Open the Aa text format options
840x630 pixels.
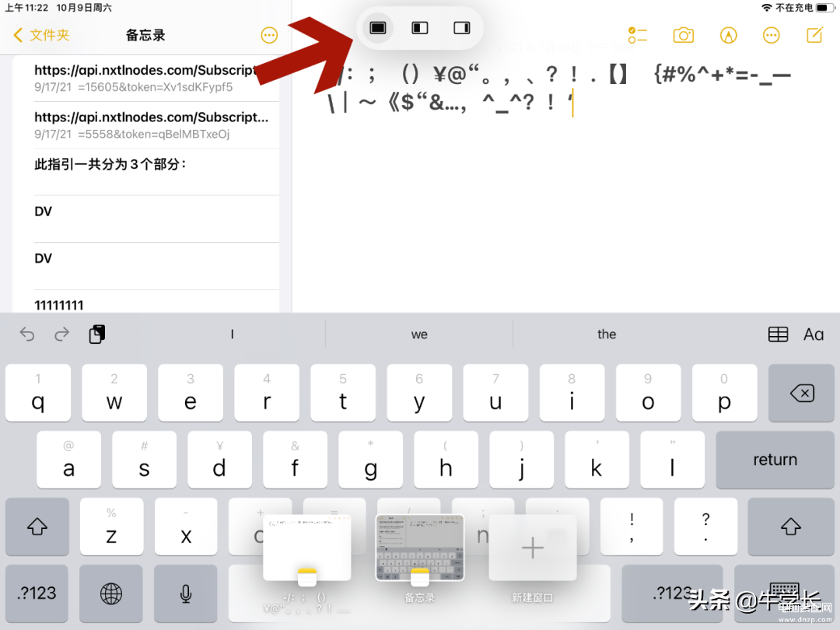[x=814, y=334]
